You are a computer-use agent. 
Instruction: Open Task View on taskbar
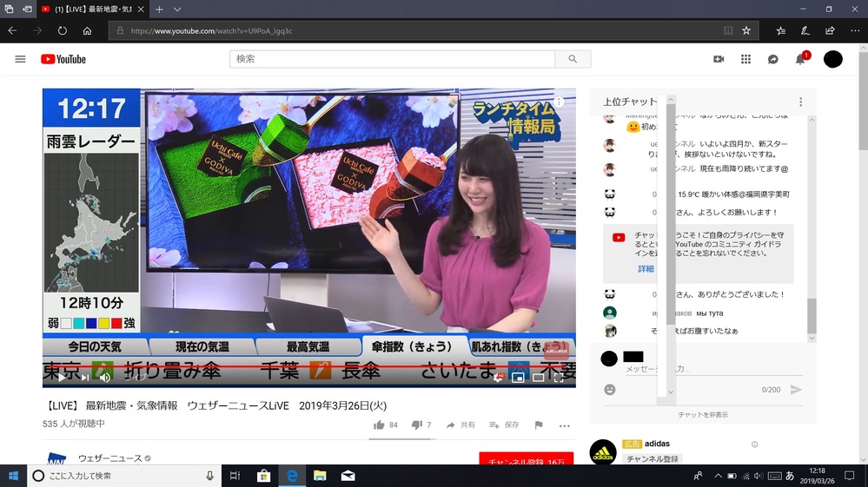point(235,476)
